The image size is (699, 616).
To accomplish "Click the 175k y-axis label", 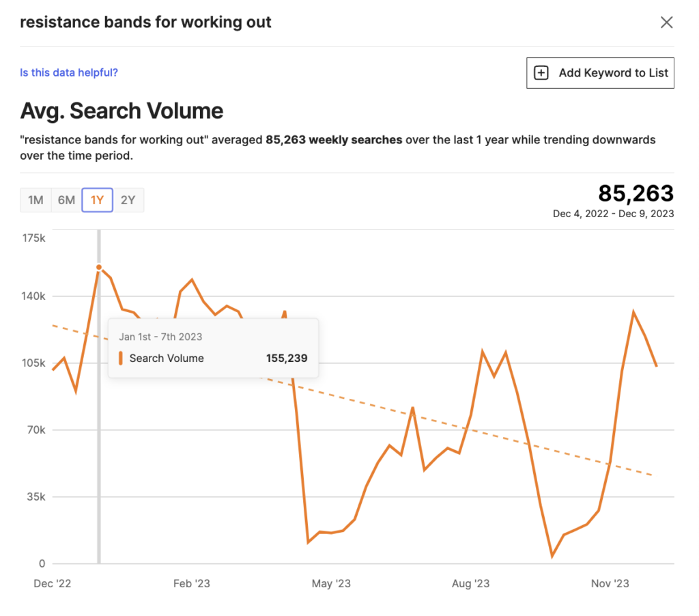I will (32, 238).
